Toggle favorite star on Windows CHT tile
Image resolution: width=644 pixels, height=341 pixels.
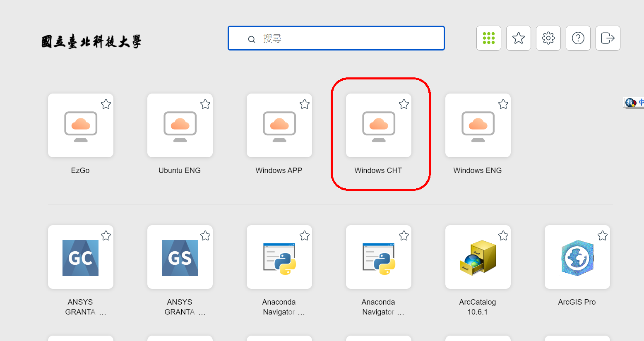click(x=404, y=104)
